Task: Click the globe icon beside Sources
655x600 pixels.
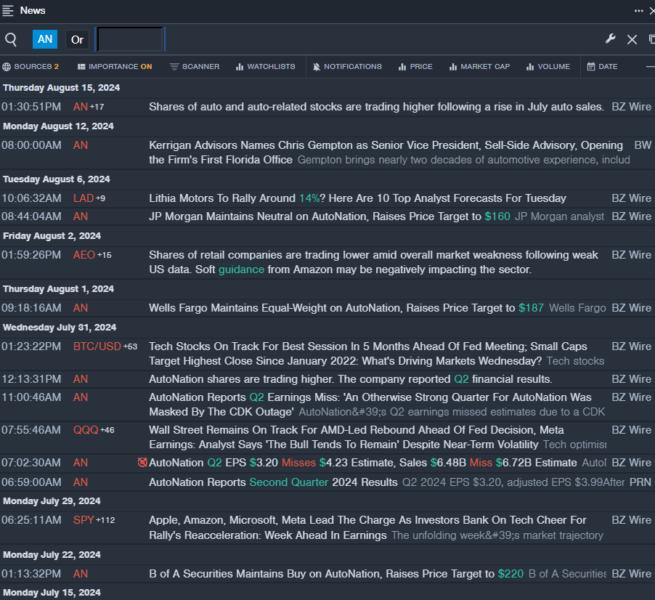Action: tap(6, 66)
